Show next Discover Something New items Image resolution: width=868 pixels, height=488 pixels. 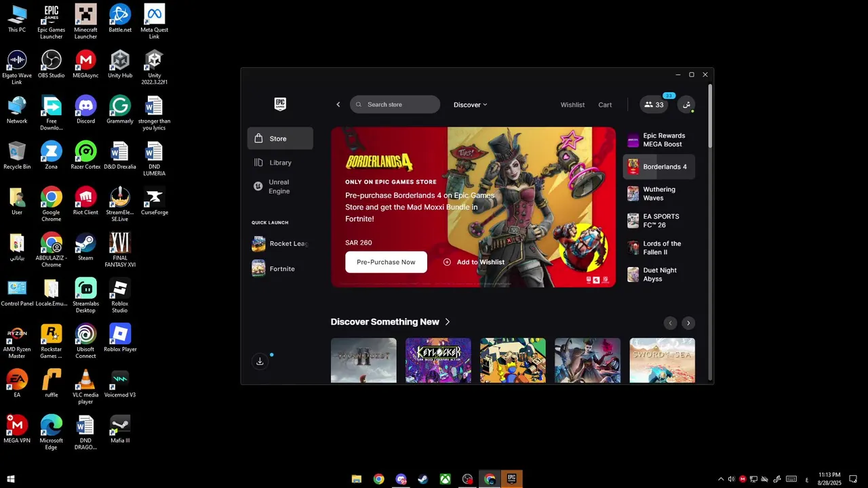point(688,323)
